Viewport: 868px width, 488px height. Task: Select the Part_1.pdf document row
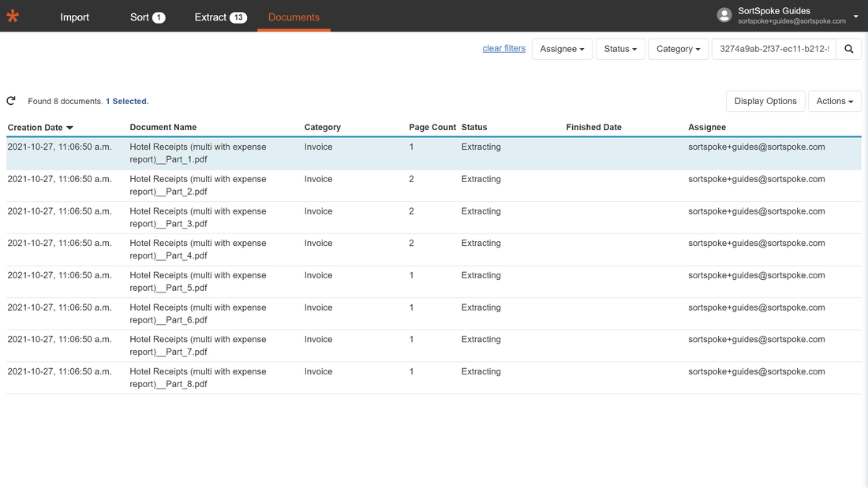[x=434, y=153]
